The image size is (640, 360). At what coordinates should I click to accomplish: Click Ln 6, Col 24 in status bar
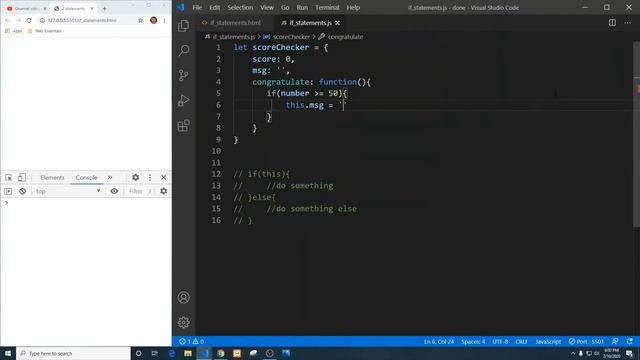[x=439, y=342]
